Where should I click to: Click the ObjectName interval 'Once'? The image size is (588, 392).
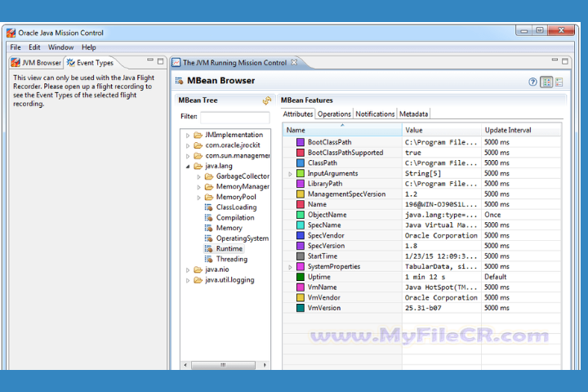click(492, 215)
